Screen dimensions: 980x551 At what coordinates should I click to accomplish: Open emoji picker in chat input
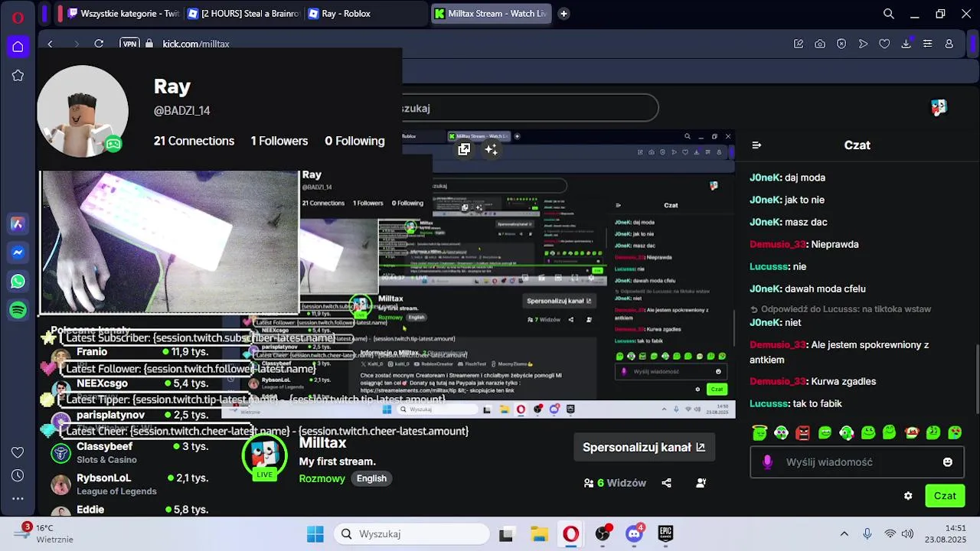click(947, 462)
